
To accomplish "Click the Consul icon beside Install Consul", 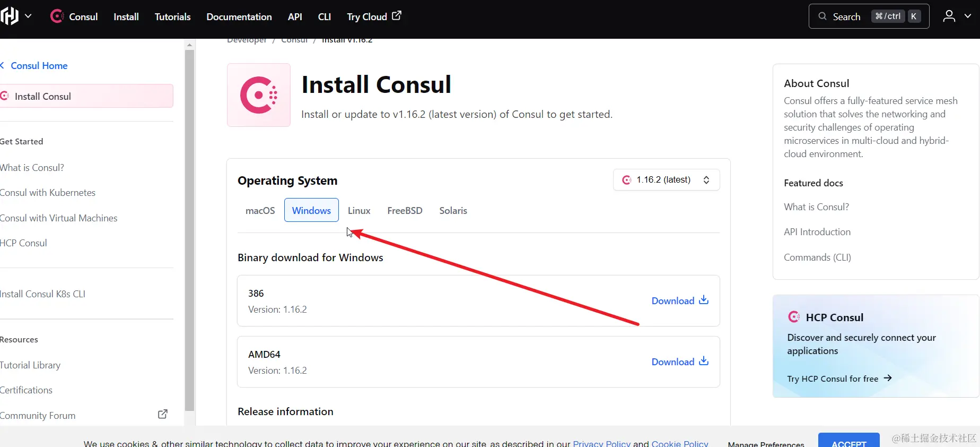I will click(5, 96).
